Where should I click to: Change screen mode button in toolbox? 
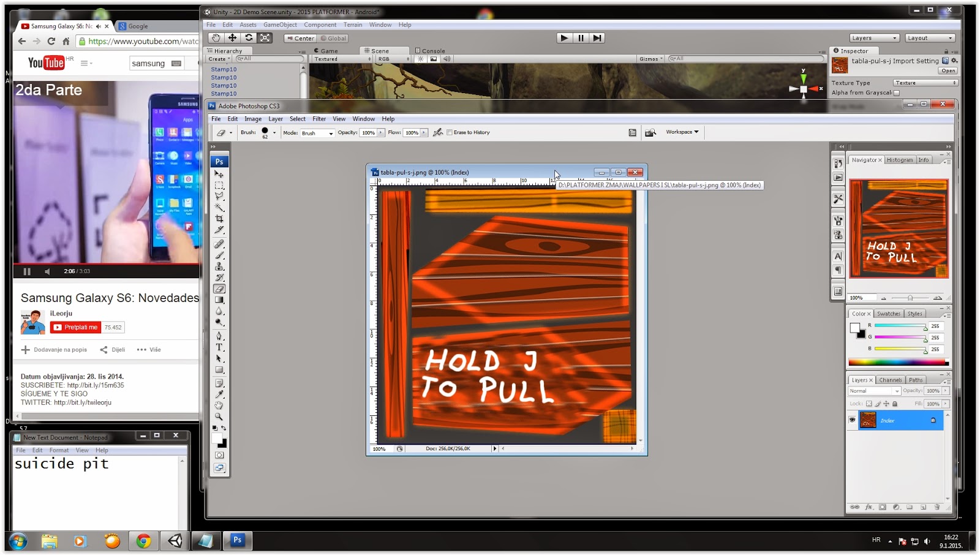pos(219,468)
